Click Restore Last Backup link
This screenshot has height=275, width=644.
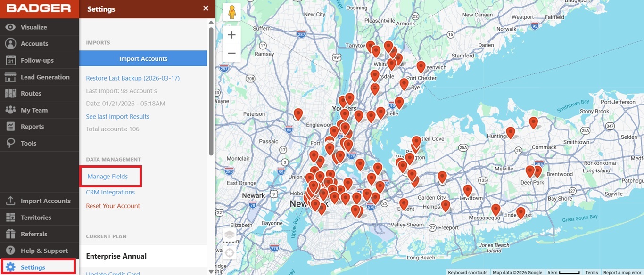coord(132,78)
